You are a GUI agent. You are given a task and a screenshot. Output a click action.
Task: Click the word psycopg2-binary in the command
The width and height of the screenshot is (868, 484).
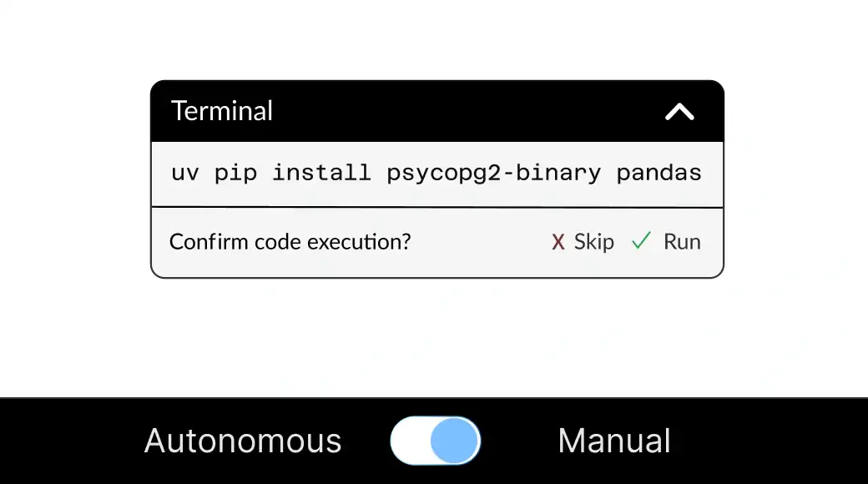point(493,174)
